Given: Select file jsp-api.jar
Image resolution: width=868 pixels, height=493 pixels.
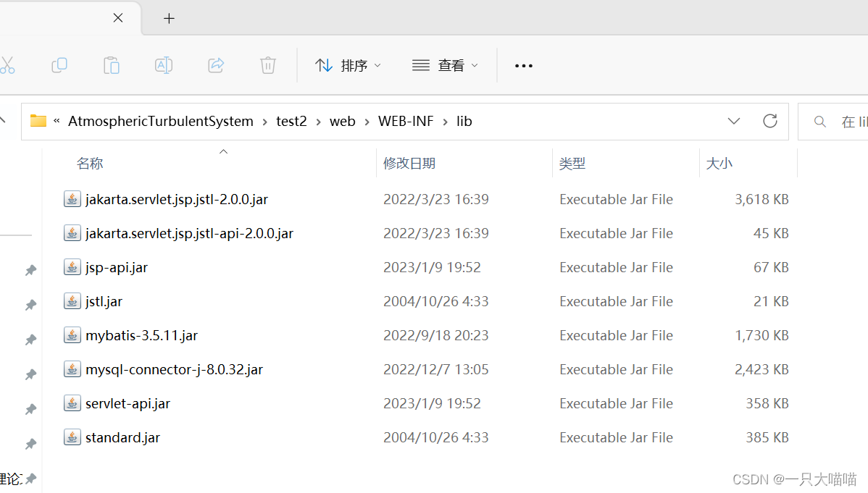Looking at the screenshot, I should 116,267.
